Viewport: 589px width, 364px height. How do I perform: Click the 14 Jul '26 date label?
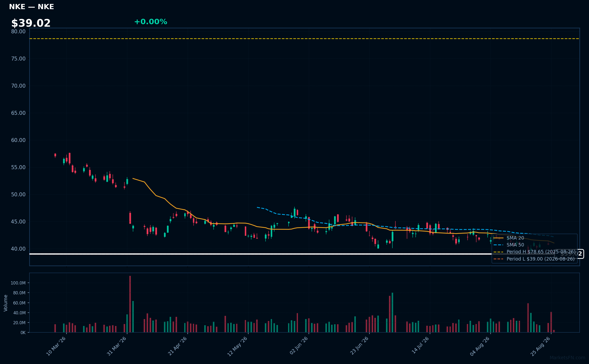coord(420,345)
